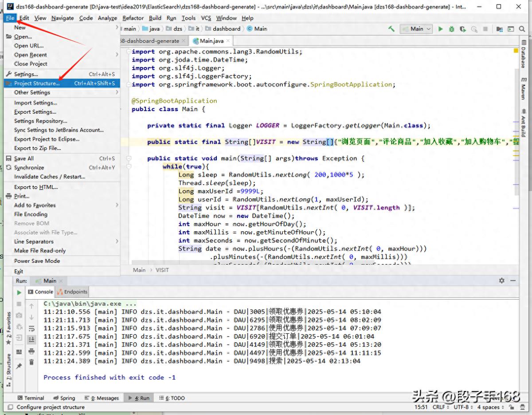Viewport: 532px width, 415px height.
Task: Open Settings... from File menu
Action: (62, 74)
